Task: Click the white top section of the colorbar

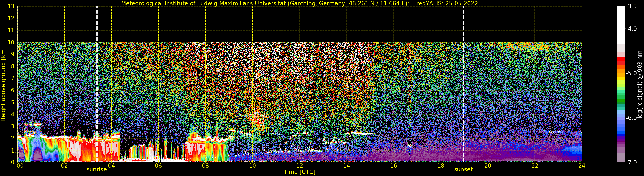Action: [621, 25]
